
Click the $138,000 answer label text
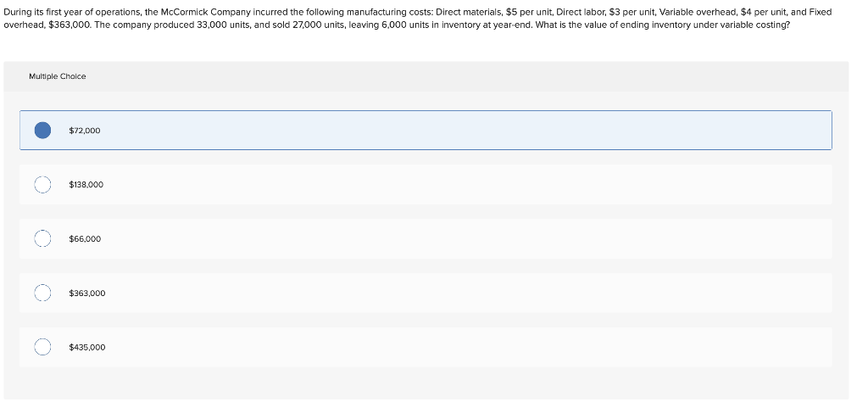pos(86,185)
